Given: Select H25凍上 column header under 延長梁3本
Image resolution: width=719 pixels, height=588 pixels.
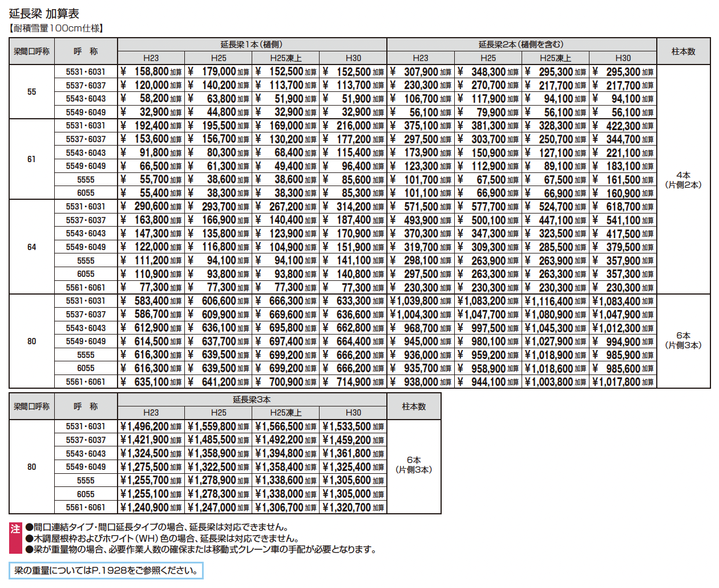Looking at the screenshot, I should (286, 413).
